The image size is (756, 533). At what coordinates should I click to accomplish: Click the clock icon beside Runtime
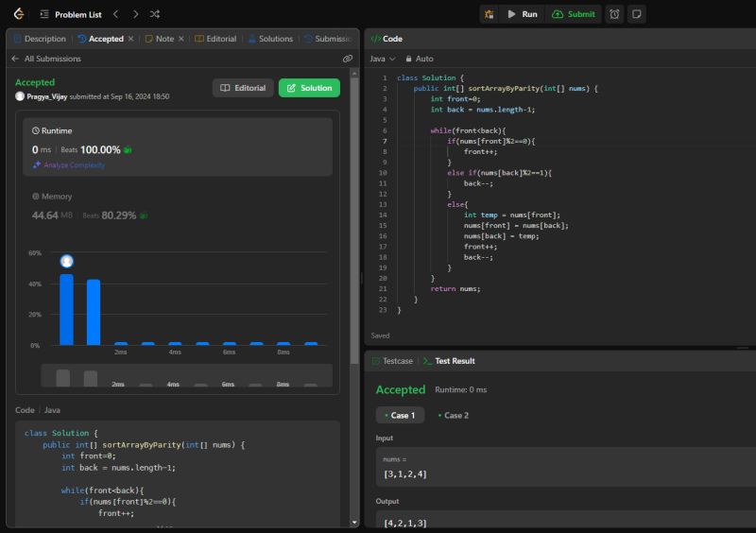[x=36, y=130]
